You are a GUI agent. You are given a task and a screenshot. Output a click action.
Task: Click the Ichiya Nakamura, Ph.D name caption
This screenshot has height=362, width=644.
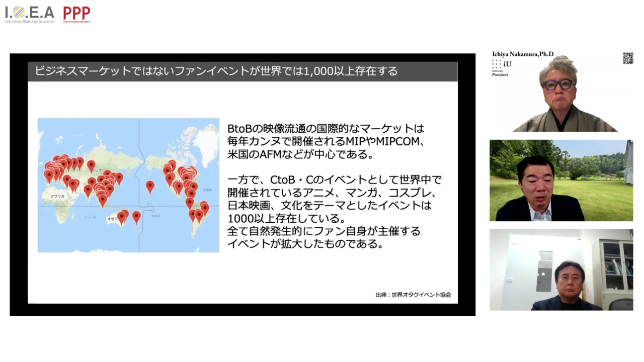tap(522, 54)
